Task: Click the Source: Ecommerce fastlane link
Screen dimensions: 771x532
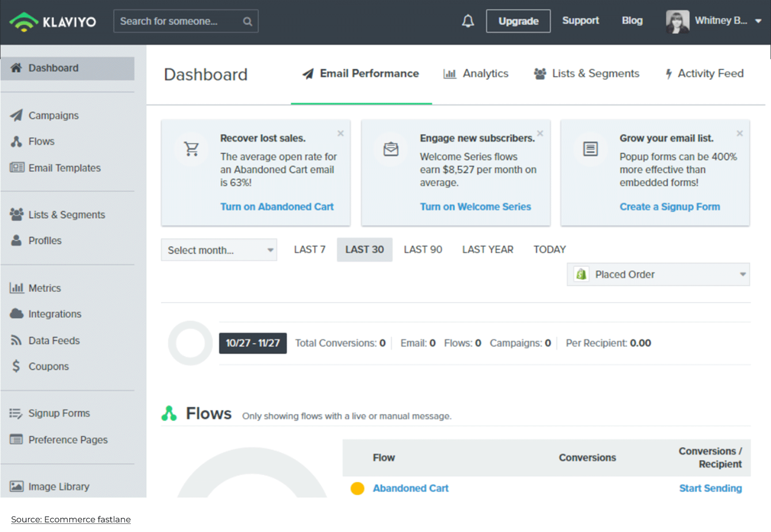Action: [x=71, y=519]
